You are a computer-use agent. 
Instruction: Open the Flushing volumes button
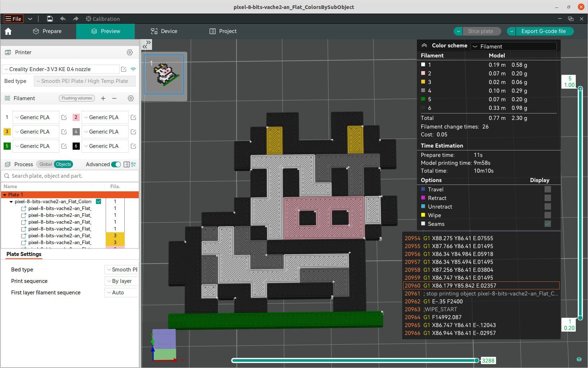(77, 98)
